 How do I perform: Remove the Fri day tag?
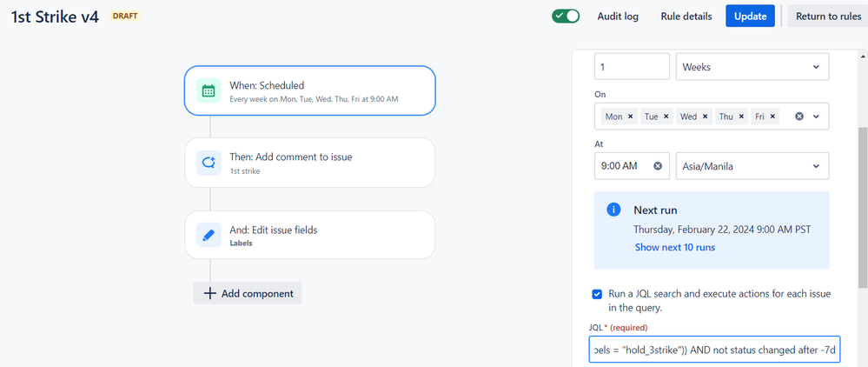click(772, 117)
